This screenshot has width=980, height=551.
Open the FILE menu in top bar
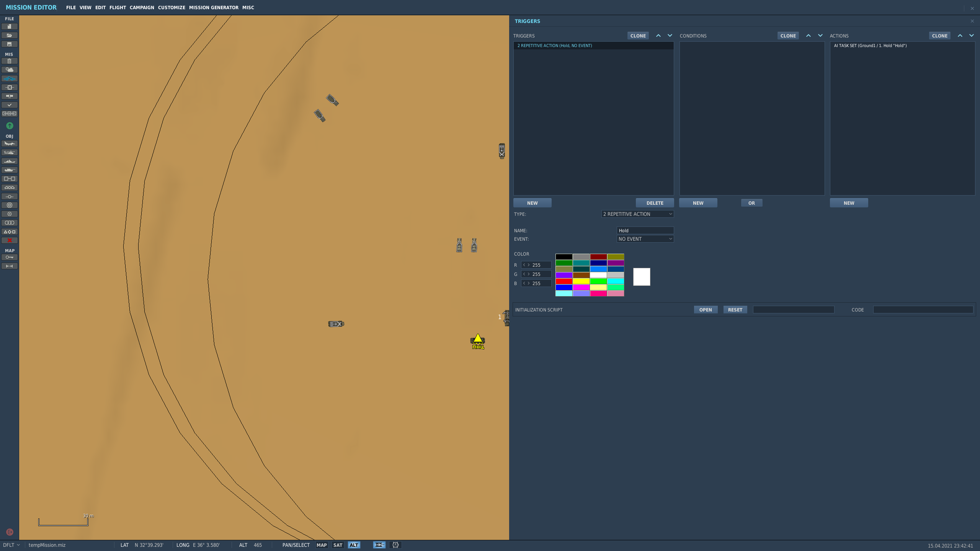click(x=71, y=8)
